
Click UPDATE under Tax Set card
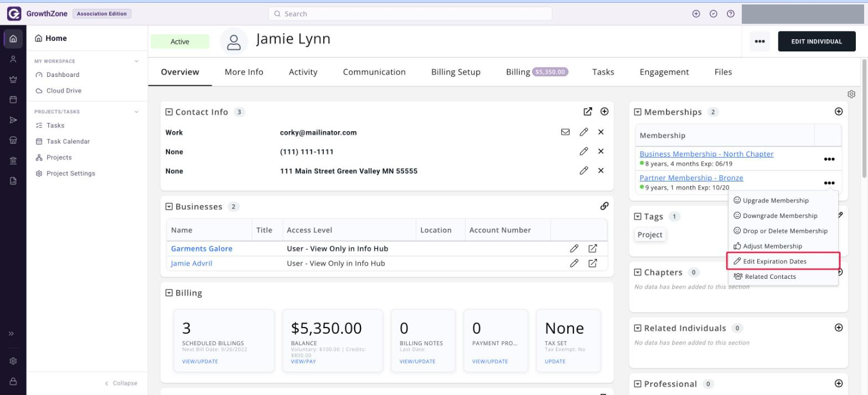click(x=555, y=361)
